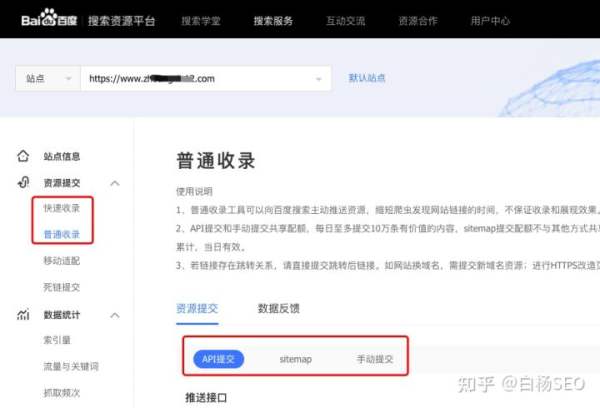Open 搜索学堂 in top navigation
Screen dimensions: 600x408
pyautogui.click(x=201, y=21)
